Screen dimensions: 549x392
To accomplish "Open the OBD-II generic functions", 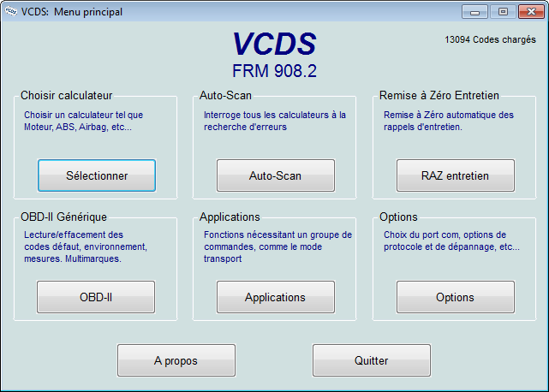I will coord(96,297).
